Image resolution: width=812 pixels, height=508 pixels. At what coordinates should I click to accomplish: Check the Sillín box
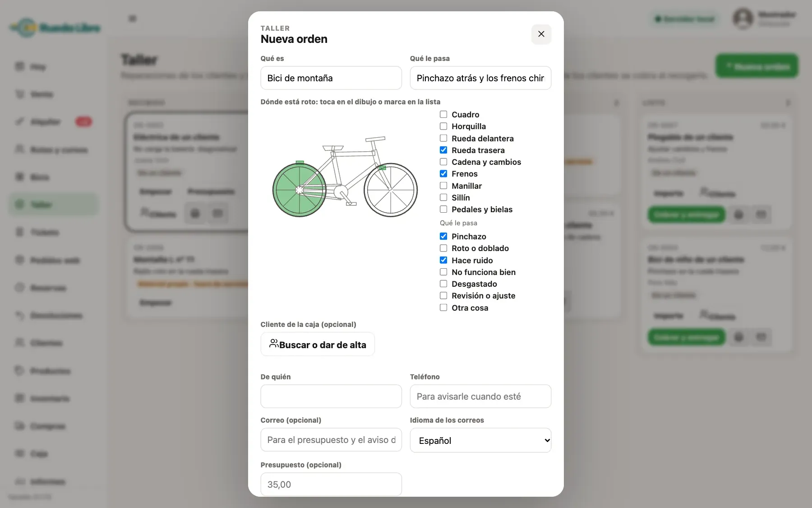tap(443, 197)
